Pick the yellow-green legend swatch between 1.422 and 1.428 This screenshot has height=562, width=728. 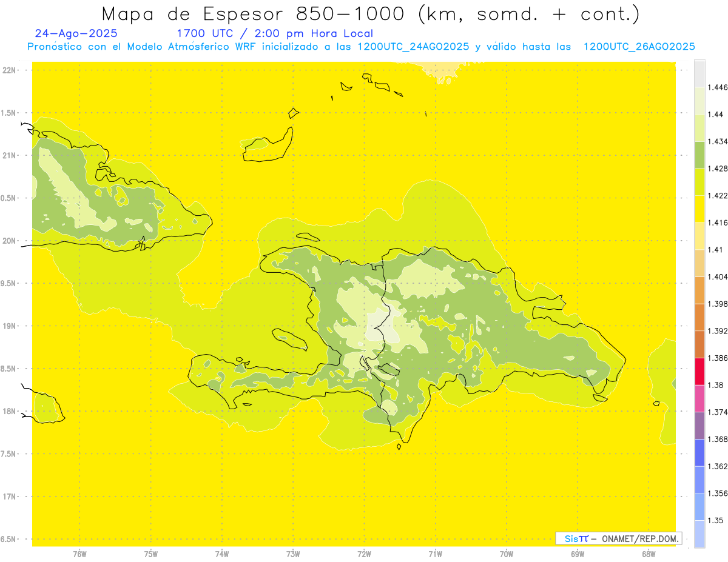699,182
